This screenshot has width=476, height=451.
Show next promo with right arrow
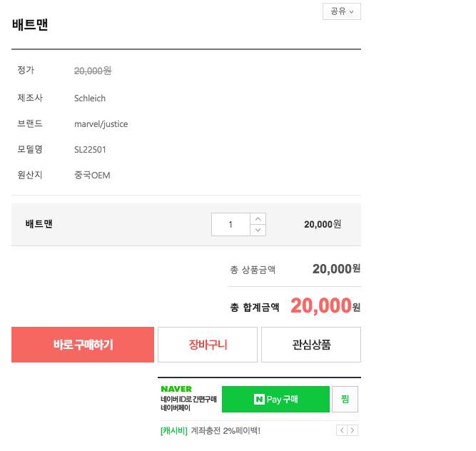353,430
